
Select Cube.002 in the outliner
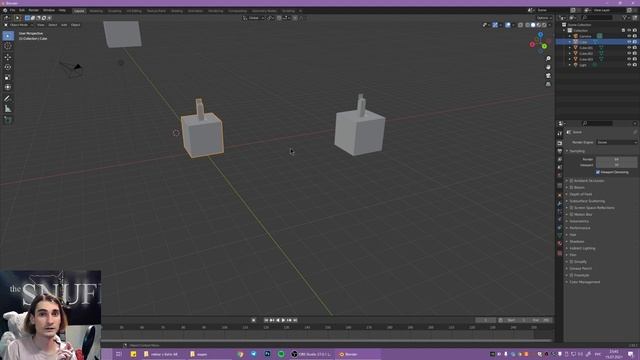point(586,53)
